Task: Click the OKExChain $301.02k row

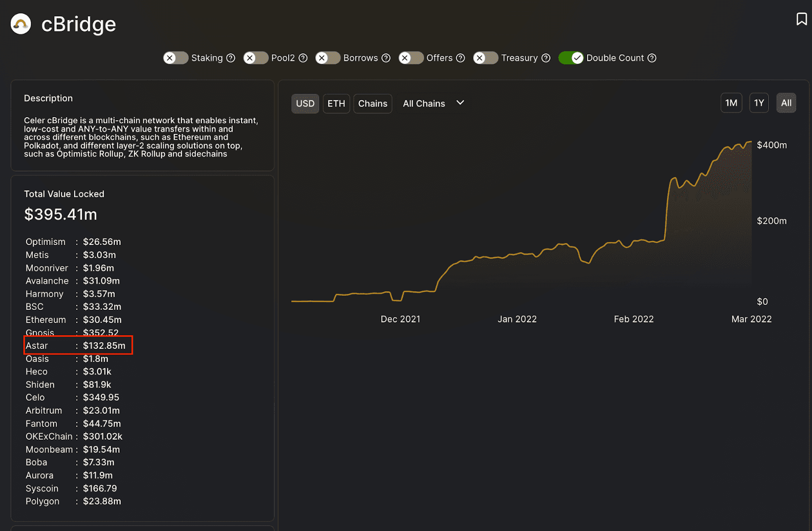Action: tap(74, 437)
